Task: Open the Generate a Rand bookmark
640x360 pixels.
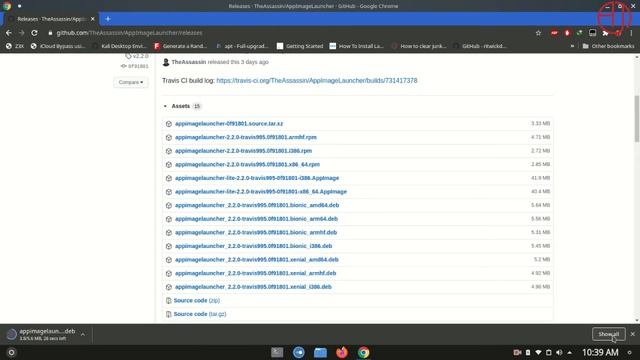Action: click(181, 46)
